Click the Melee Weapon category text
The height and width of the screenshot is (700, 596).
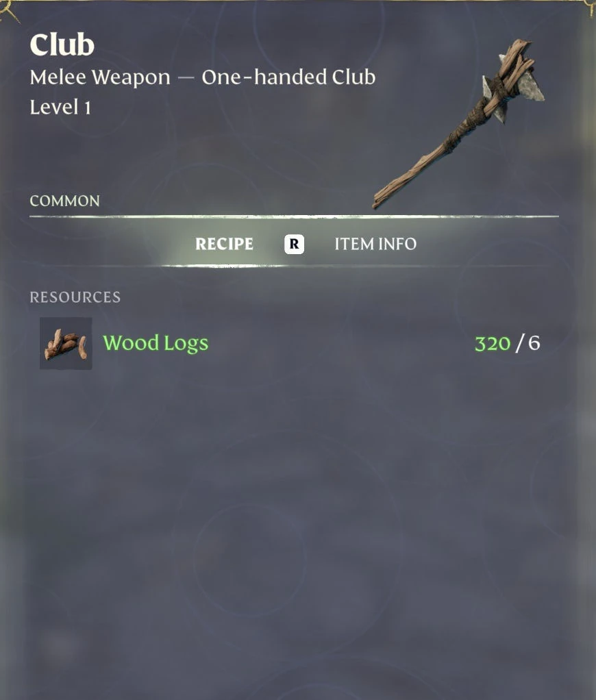[100, 77]
